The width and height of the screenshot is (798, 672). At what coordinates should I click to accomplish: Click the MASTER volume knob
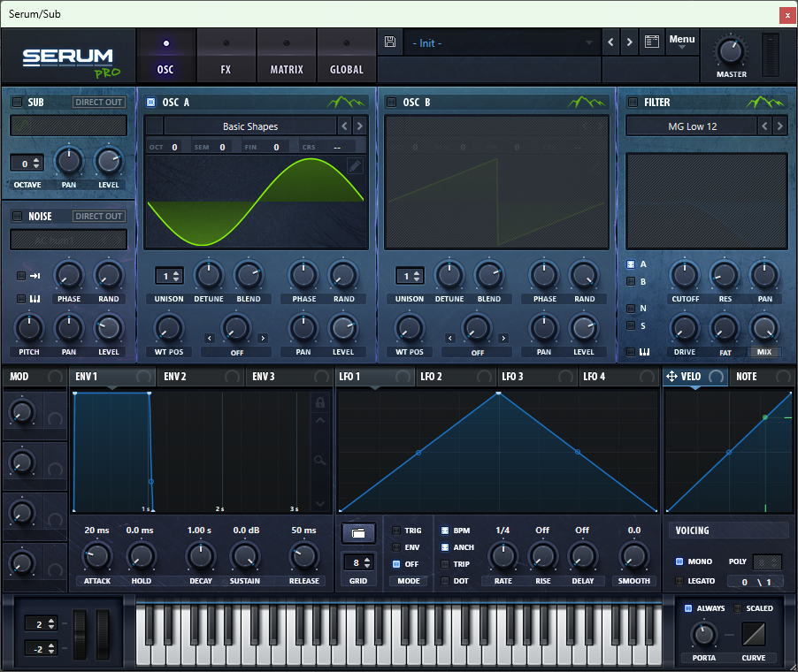coord(731,51)
